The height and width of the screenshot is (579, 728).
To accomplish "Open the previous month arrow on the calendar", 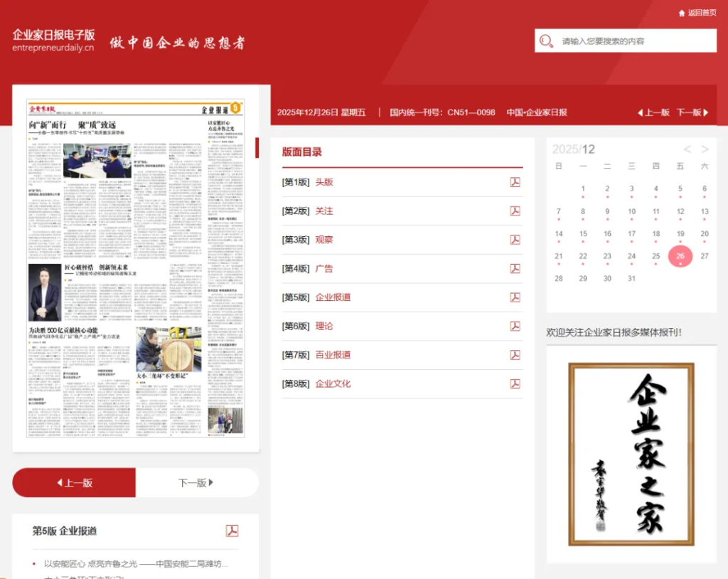I will [x=687, y=149].
